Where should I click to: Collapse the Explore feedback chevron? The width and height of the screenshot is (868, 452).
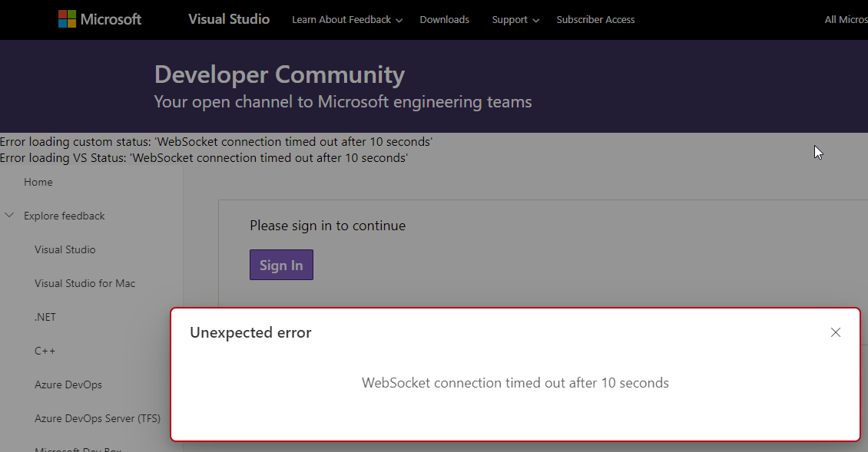click(9, 215)
